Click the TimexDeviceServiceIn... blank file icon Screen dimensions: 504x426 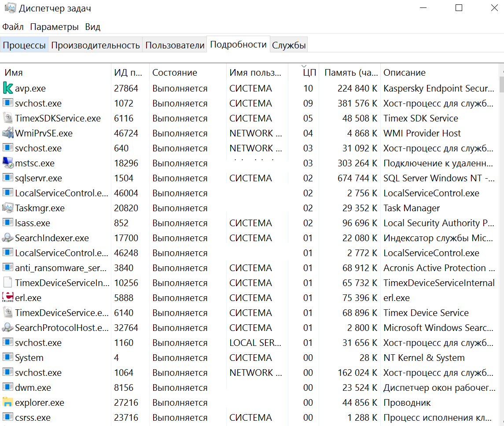pos(8,283)
